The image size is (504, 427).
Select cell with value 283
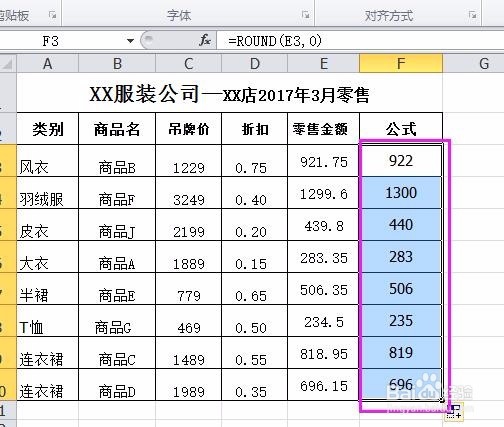click(x=401, y=257)
